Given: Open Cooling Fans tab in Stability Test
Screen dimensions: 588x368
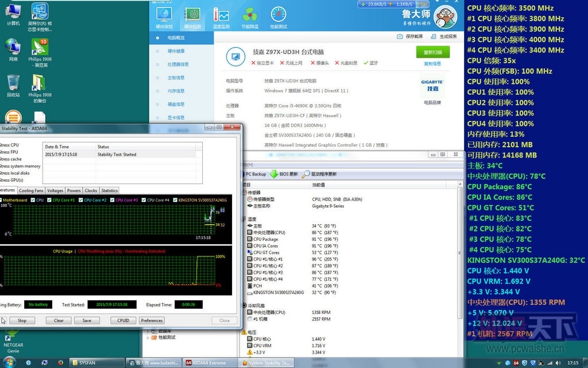Looking at the screenshot, I should pyautogui.click(x=31, y=191).
